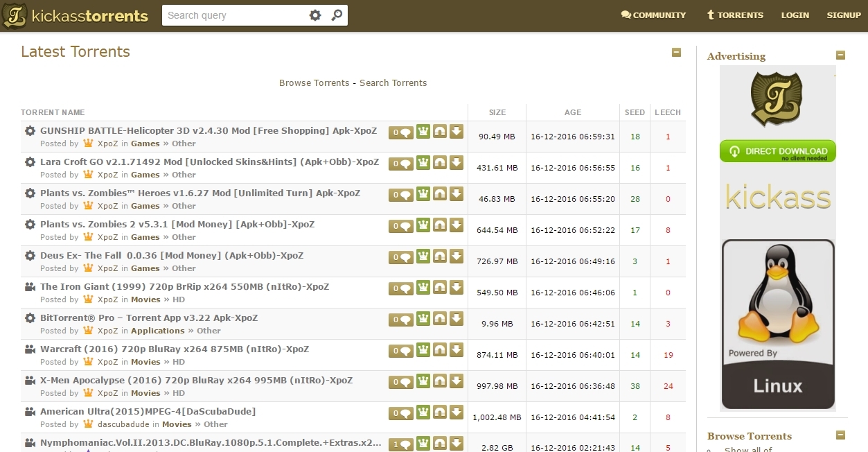The height and width of the screenshot is (452, 868).
Task: Open HD subcategory on The Iron Giant row
Action: [x=179, y=299]
